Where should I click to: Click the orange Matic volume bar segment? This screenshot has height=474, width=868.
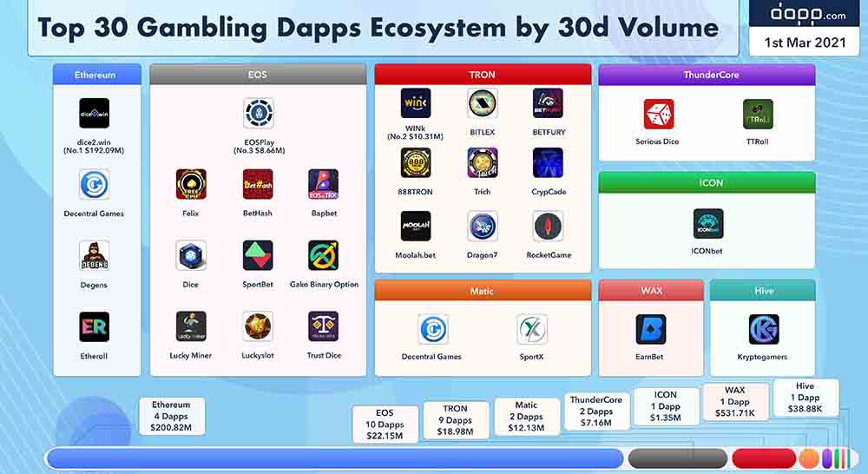point(809,458)
